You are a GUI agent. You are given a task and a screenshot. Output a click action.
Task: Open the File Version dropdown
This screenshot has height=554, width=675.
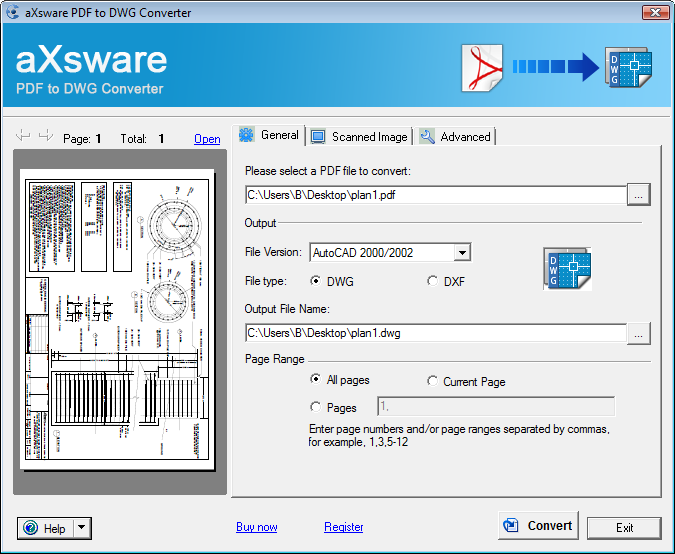coord(462,253)
